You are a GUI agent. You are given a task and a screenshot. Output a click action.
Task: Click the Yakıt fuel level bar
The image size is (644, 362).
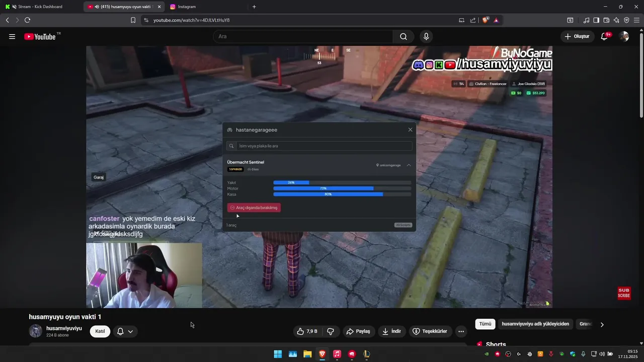[342, 183]
